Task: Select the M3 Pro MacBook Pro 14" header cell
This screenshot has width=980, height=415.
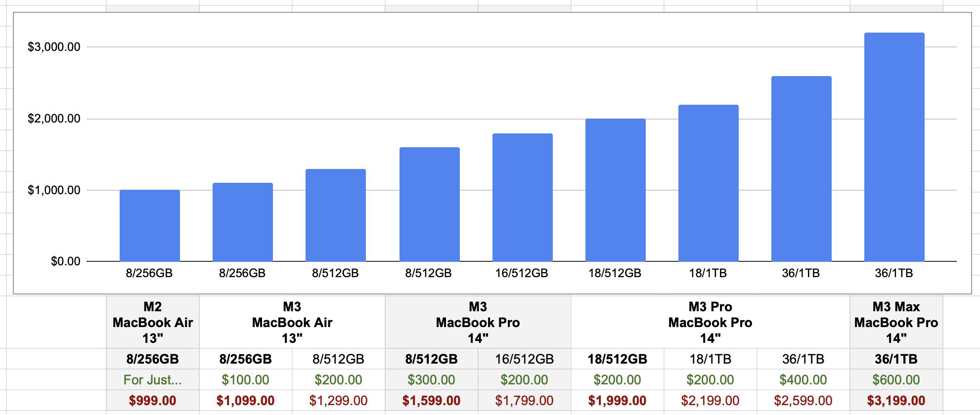Action: coord(711,322)
